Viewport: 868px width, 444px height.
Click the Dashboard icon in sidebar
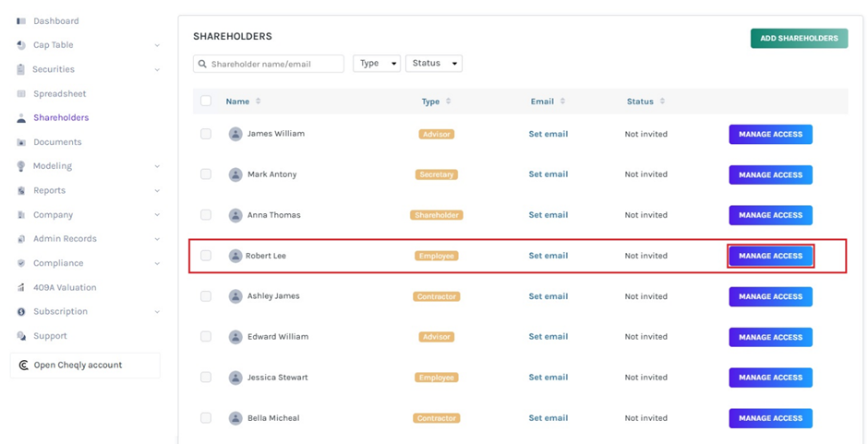21,21
